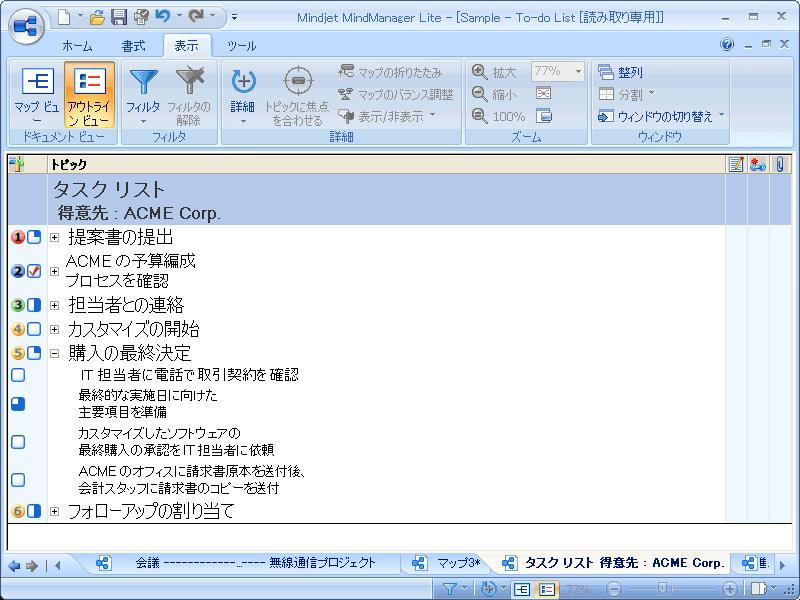The image size is (800, 600).
Task: Expand the 提案書の提出 topic
Action: coord(55,237)
